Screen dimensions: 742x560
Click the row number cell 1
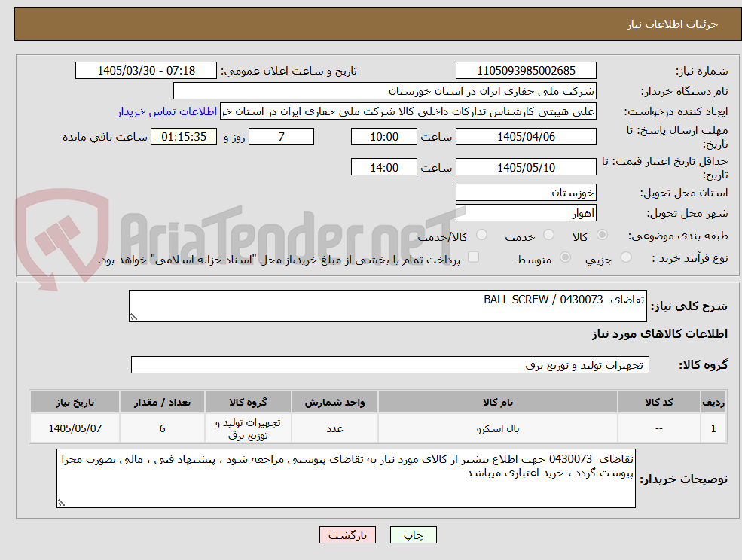pyautogui.click(x=713, y=428)
